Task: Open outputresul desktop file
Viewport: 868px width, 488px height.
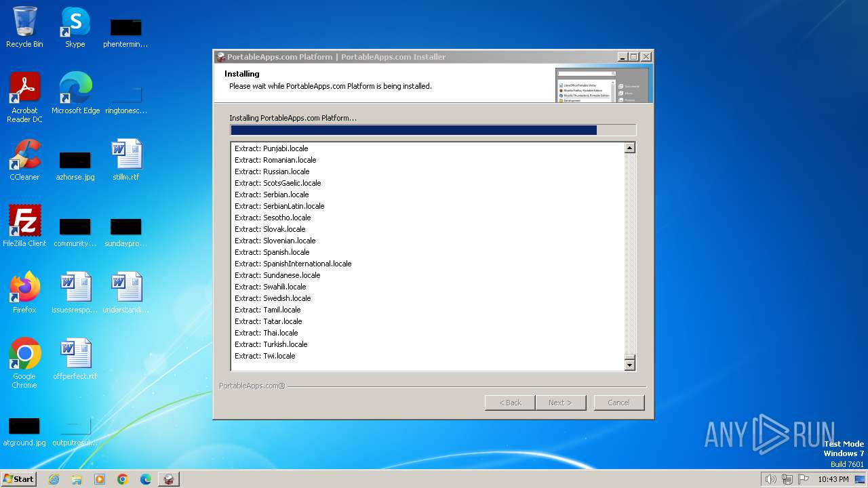Action: tap(75, 431)
